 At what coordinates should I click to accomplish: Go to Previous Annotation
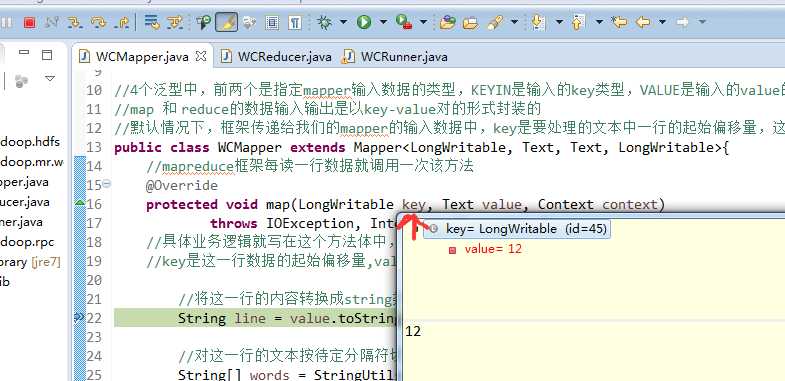point(578,22)
